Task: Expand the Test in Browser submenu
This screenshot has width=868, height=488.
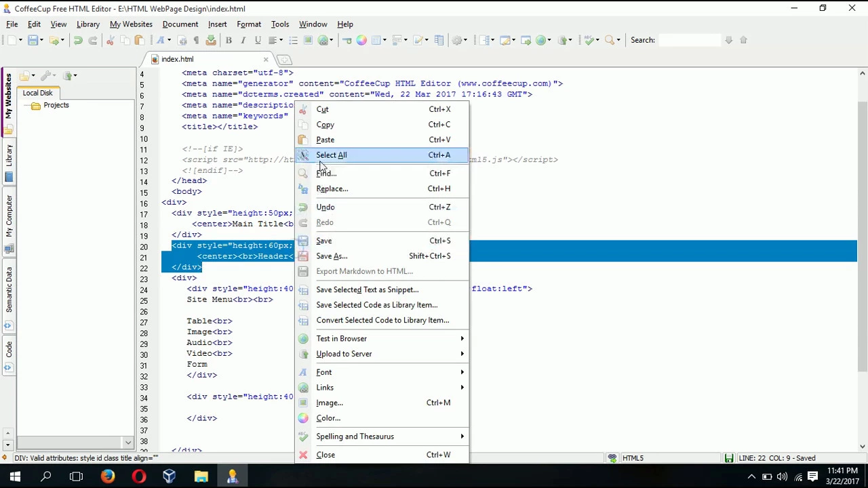Action: (382, 338)
